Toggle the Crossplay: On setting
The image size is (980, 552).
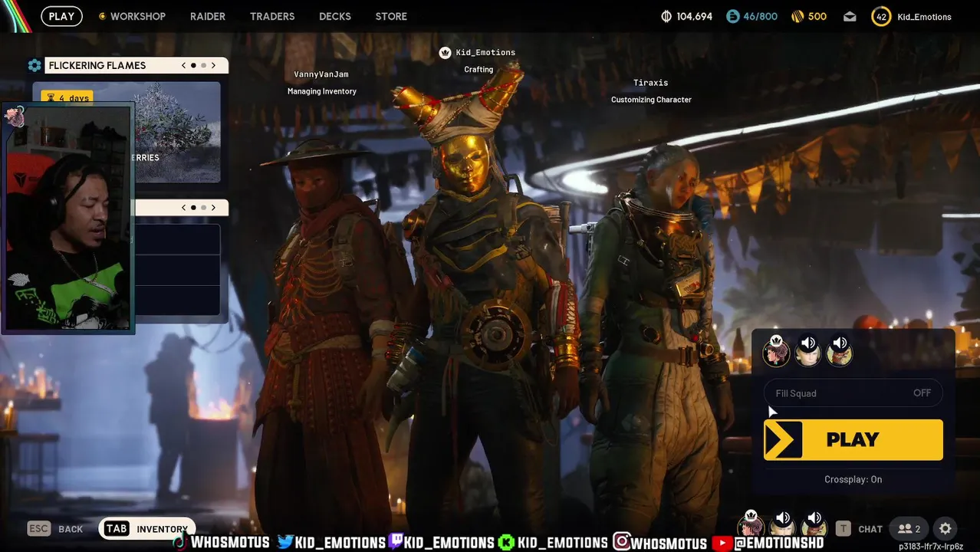(853, 479)
